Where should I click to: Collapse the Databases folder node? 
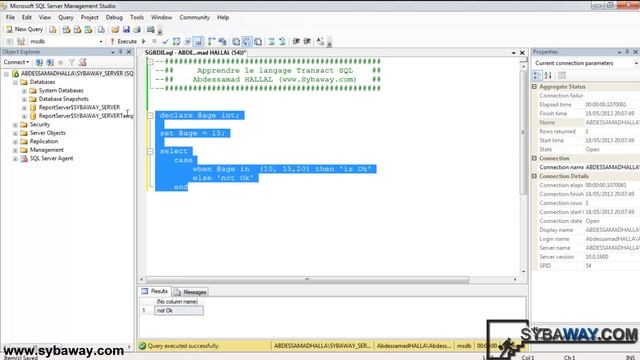(x=15, y=82)
